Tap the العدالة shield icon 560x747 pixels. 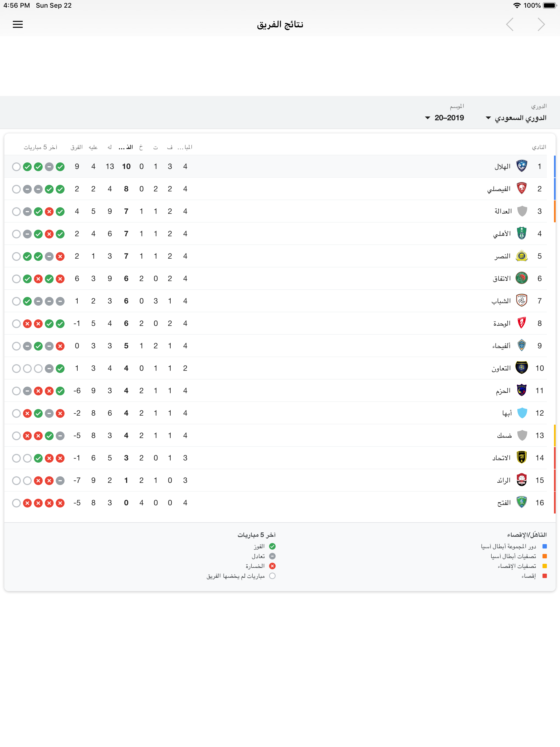tap(522, 211)
